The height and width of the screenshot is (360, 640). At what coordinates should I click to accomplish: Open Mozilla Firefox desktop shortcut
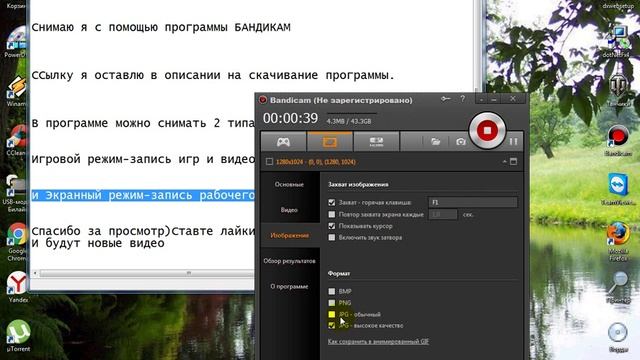click(618, 242)
